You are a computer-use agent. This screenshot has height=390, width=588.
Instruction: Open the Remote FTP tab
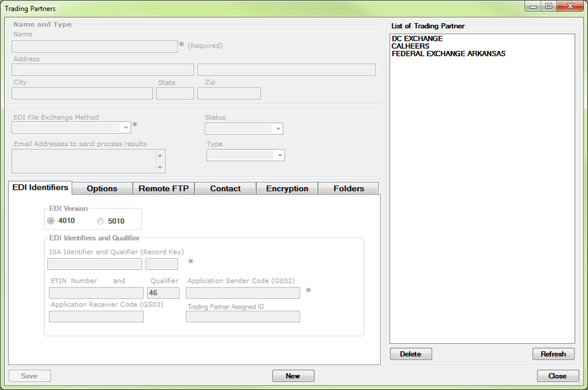[163, 189]
